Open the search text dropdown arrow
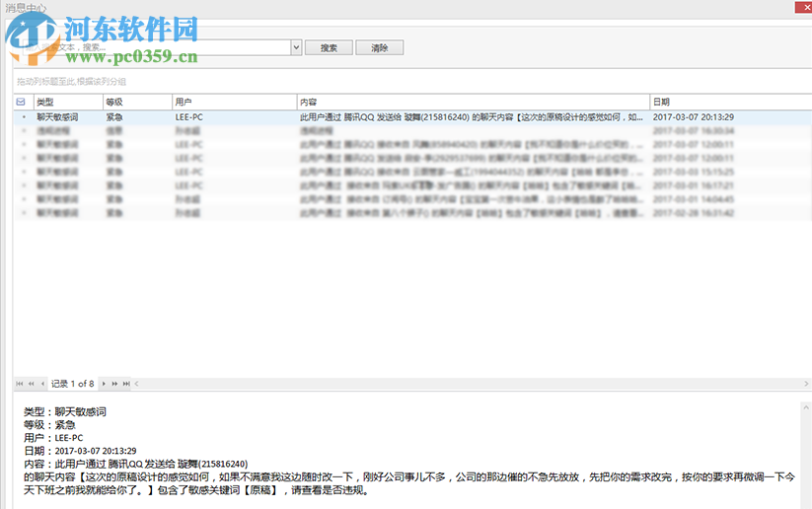Image resolution: width=812 pixels, height=509 pixels. (296, 47)
